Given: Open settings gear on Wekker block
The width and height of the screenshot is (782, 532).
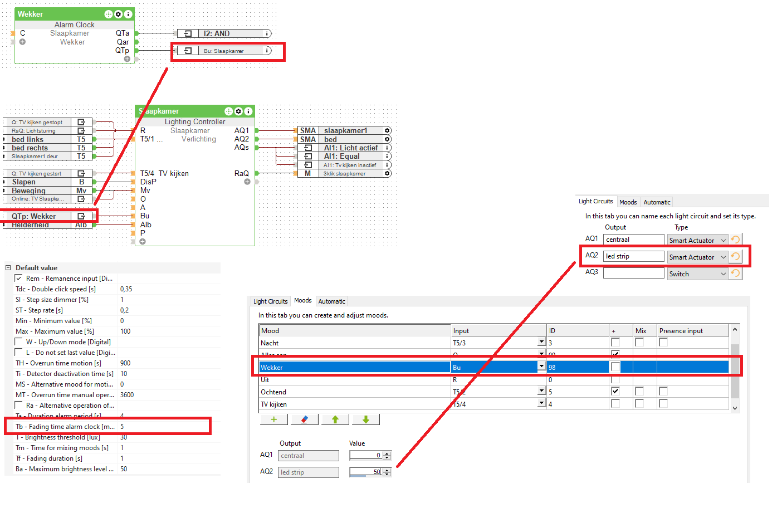Looking at the screenshot, I should click(x=118, y=14).
